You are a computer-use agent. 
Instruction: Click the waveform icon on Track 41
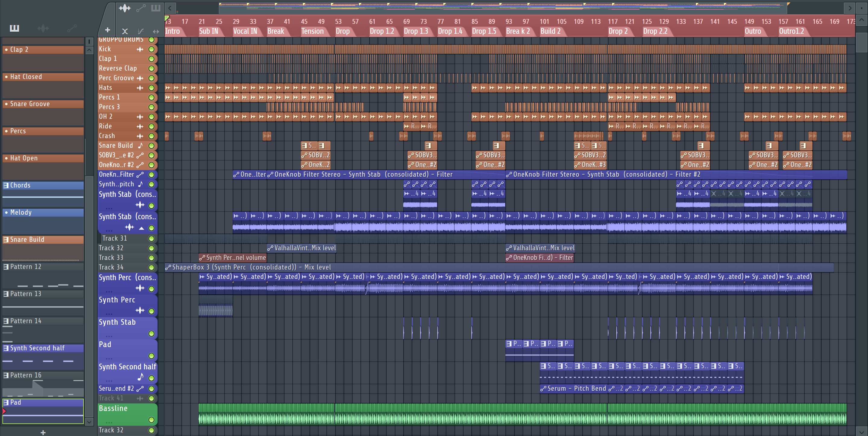point(140,399)
